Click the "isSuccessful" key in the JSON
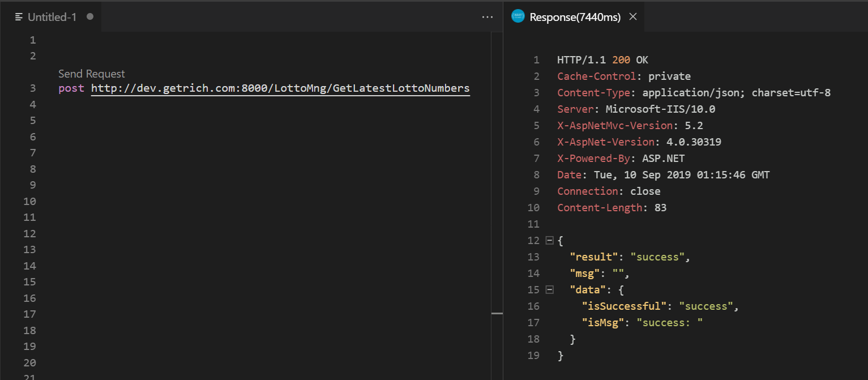868x380 pixels. [624, 306]
